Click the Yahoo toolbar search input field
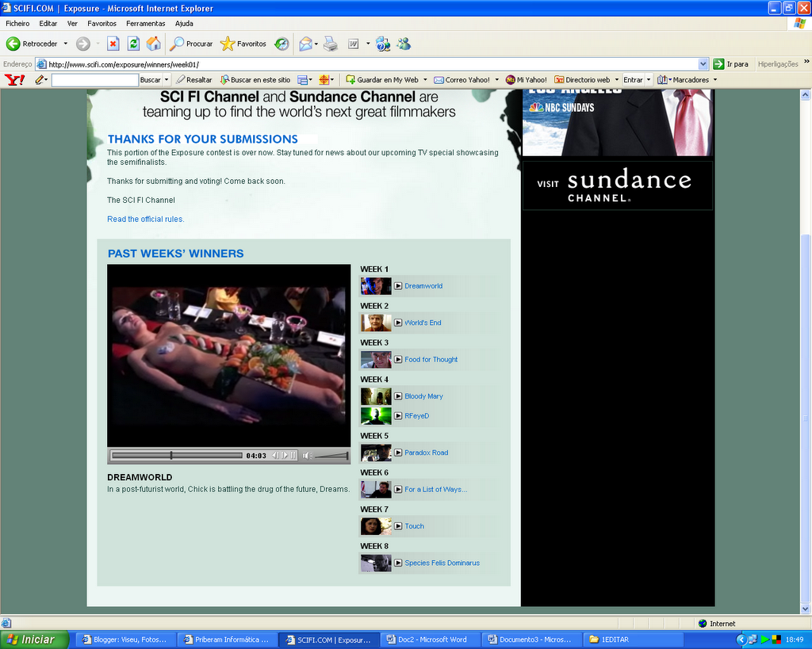 pos(95,80)
